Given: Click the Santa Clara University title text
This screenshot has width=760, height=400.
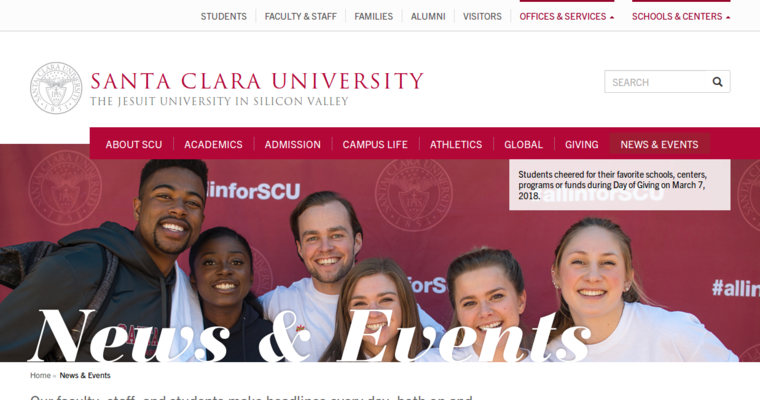Looking at the screenshot, I should [257, 81].
